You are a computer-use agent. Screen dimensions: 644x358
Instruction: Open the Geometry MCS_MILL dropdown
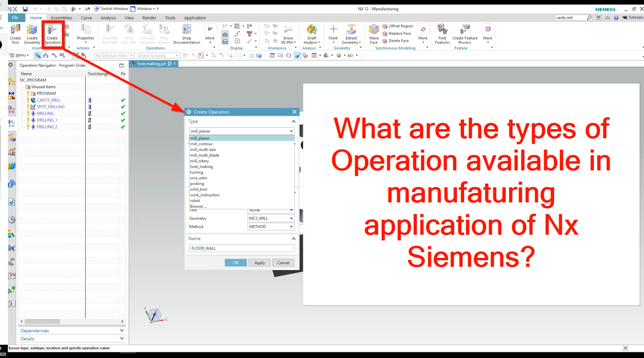click(x=271, y=218)
